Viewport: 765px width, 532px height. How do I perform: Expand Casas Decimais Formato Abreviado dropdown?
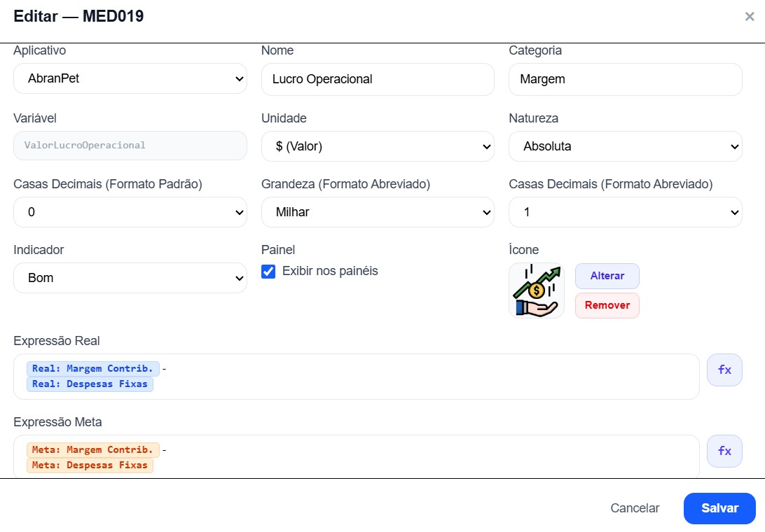pyautogui.click(x=626, y=212)
